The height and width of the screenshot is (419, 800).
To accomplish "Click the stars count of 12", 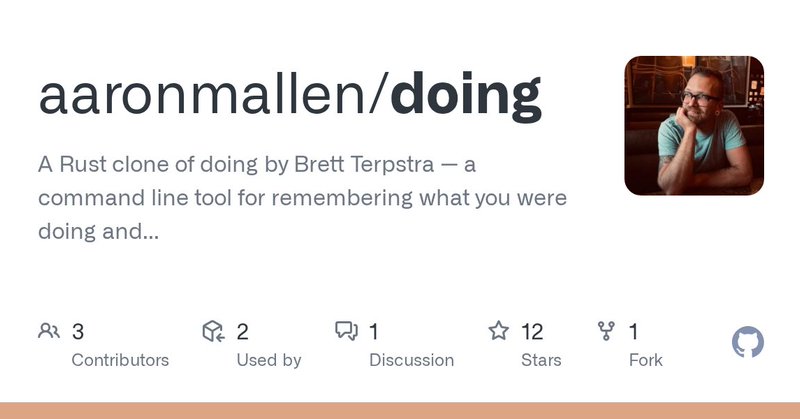I will 532,332.
